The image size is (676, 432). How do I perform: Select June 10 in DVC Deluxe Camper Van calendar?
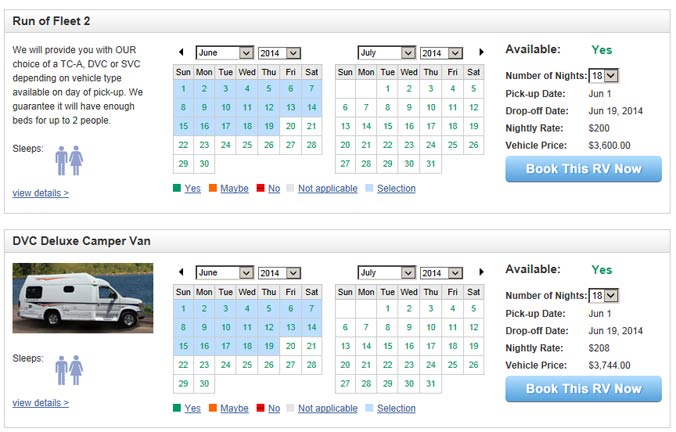coord(225,327)
